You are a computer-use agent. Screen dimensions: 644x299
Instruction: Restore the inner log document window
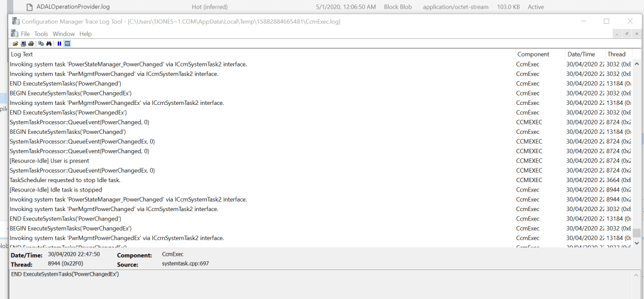point(627,34)
